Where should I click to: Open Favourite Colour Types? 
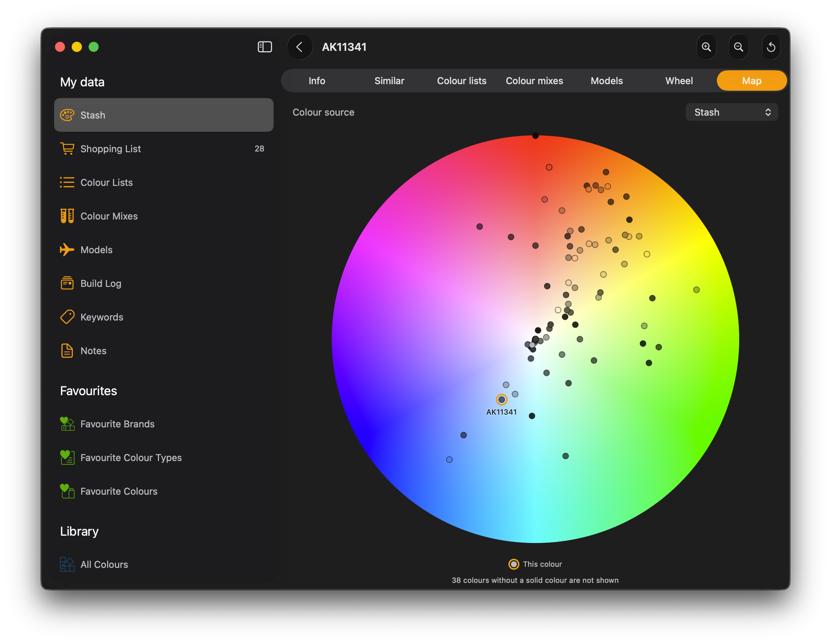[x=163, y=457]
